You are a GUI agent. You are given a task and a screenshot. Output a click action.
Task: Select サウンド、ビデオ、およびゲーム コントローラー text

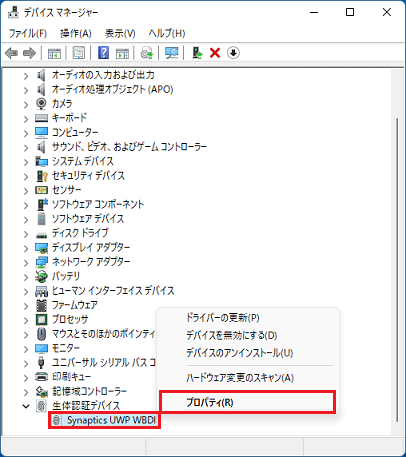click(x=129, y=147)
